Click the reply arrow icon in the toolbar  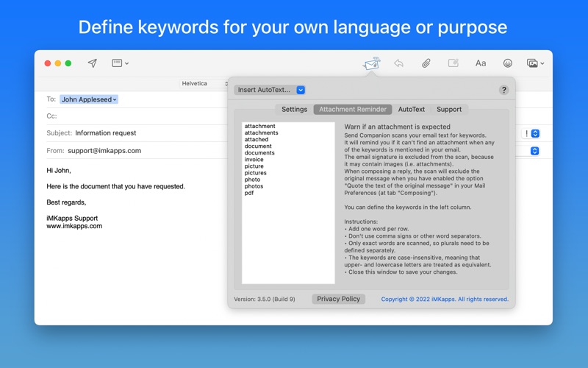pos(398,63)
